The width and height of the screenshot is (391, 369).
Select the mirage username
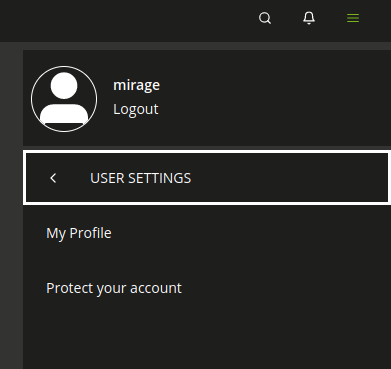coord(136,85)
